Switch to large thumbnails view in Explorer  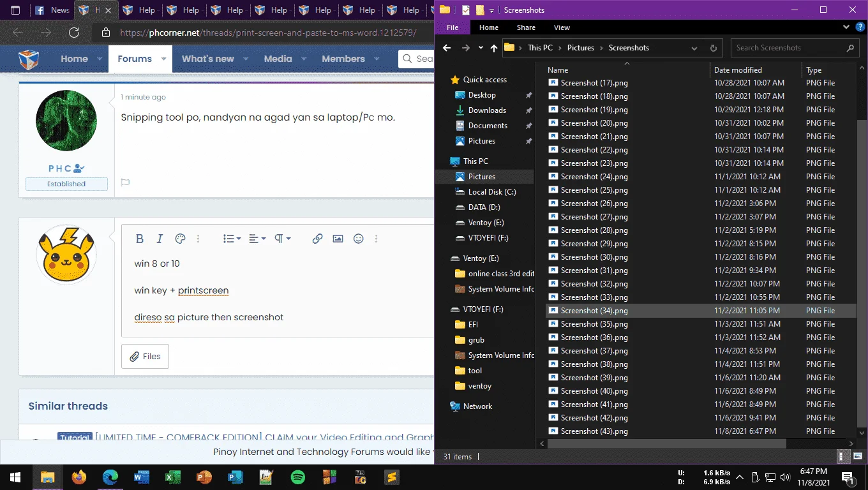857,456
